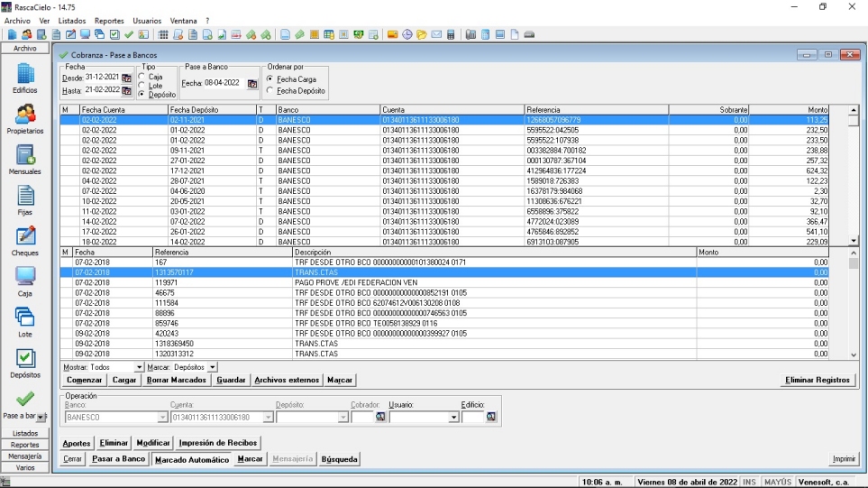Open the Ver menu
Image resolution: width=868 pixels, height=488 pixels.
point(44,21)
